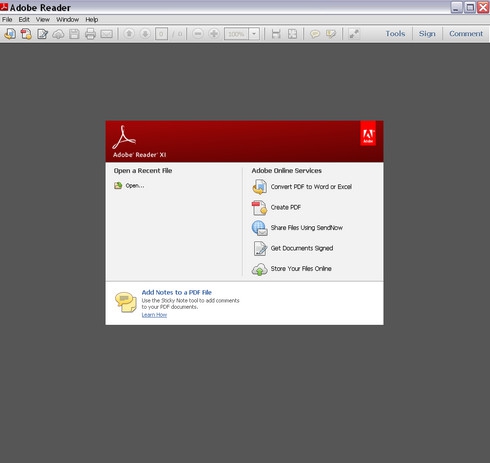Click the fit one full page icon
Viewport: 490px width, 463px height.
[292, 34]
